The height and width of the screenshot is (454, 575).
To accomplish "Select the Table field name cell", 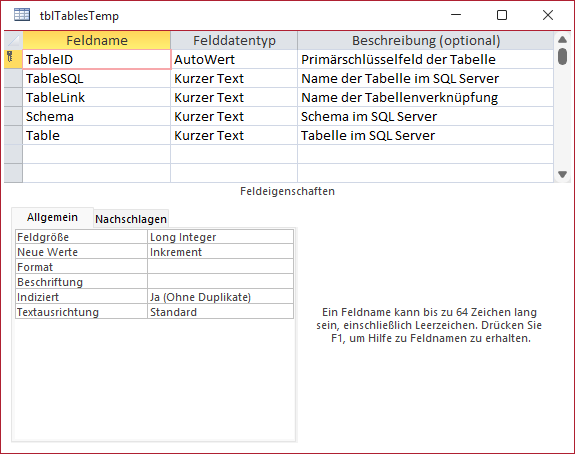I will 97,136.
